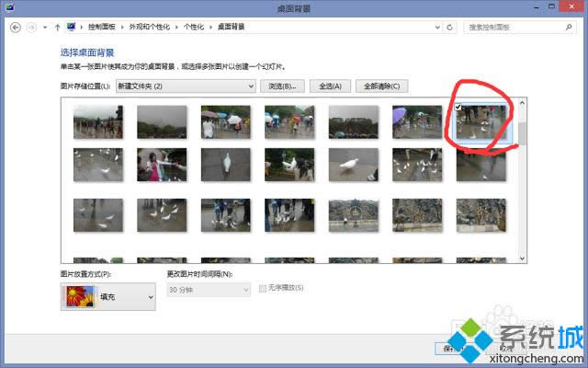This screenshot has width=588, height=368.
Task: Expand the address bar history dropdown
Action: click(437, 28)
